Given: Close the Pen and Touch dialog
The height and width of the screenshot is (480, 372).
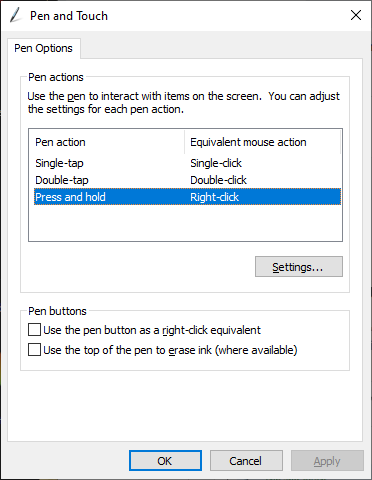Looking at the screenshot, I should point(356,15).
